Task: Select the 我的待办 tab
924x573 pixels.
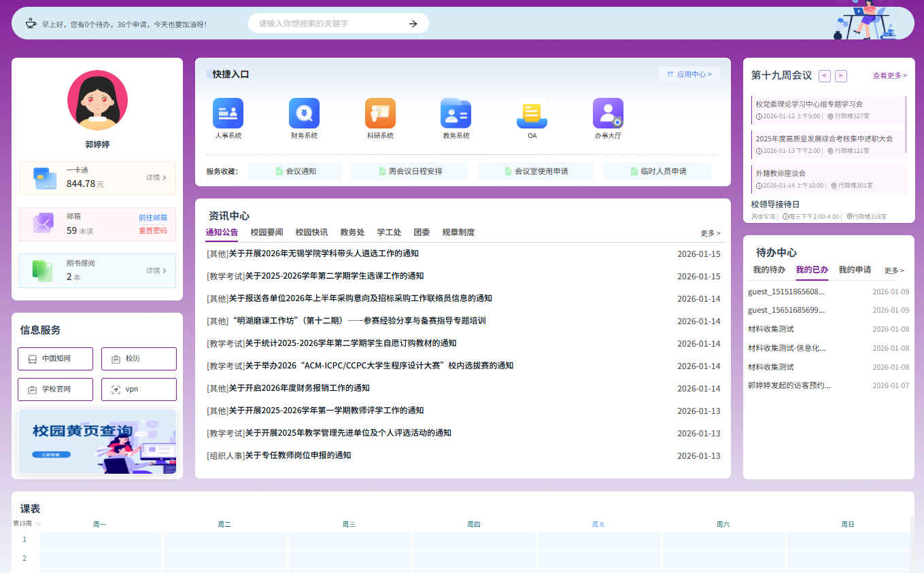Action: point(769,270)
